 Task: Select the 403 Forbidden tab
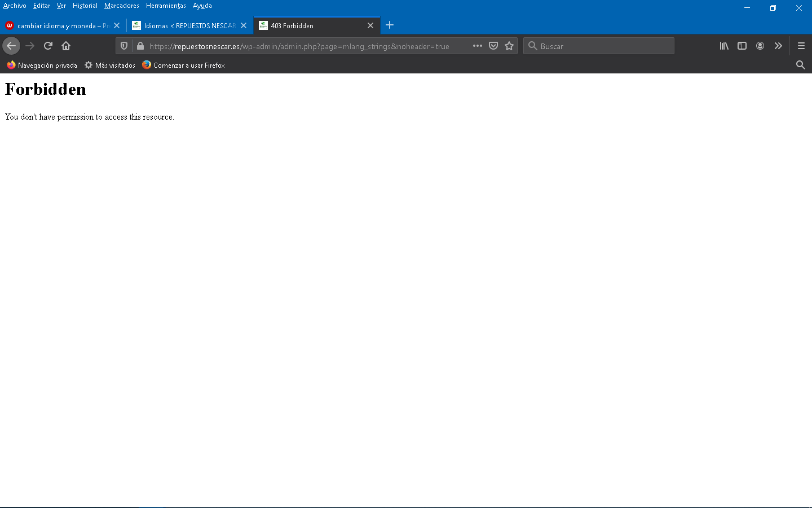pos(317,25)
